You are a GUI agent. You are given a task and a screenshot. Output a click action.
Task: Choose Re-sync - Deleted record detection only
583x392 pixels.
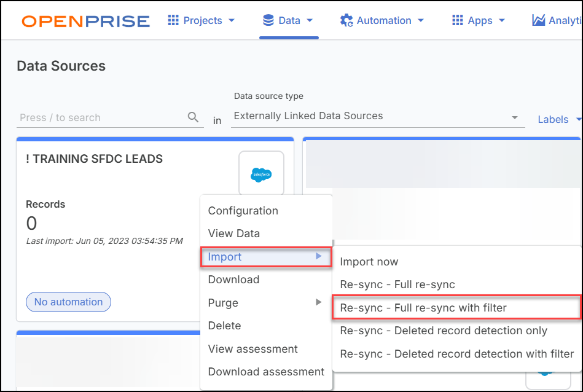(x=456, y=331)
